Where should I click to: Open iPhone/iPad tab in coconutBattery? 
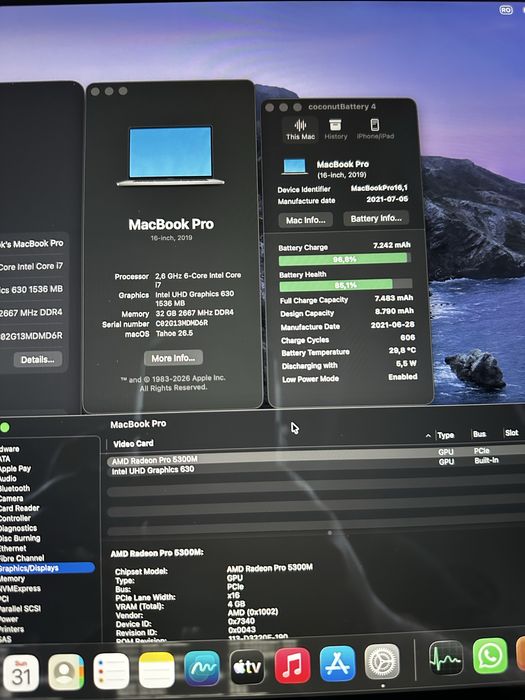click(375, 129)
